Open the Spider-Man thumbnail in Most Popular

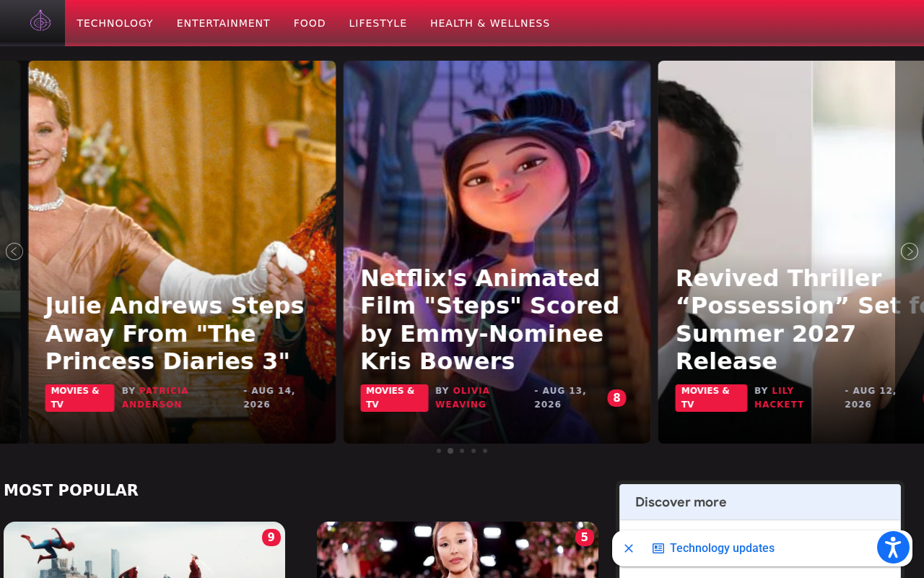point(144,550)
